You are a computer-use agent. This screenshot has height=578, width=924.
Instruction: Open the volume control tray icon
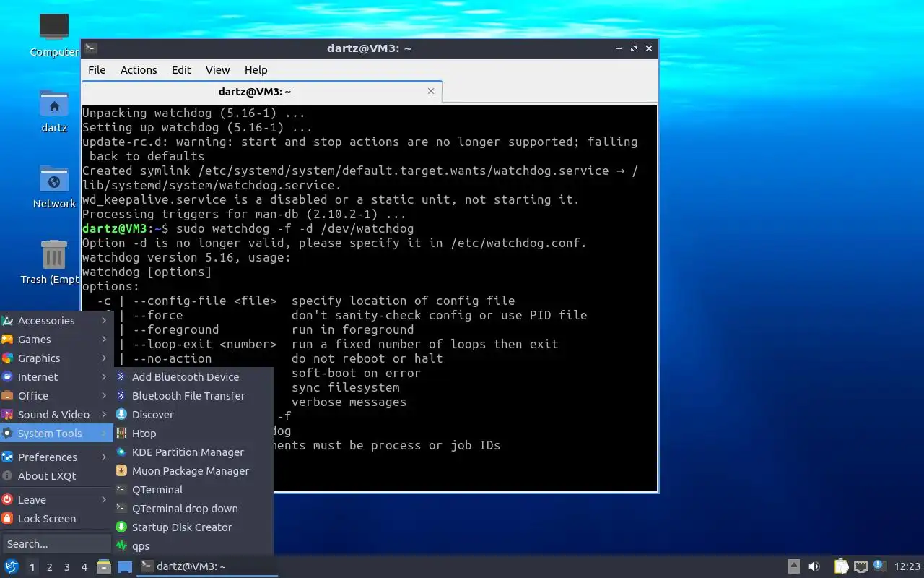coord(814,566)
